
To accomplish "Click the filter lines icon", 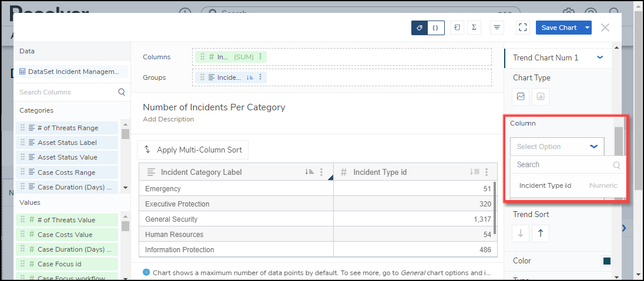I will pyautogui.click(x=497, y=28).
